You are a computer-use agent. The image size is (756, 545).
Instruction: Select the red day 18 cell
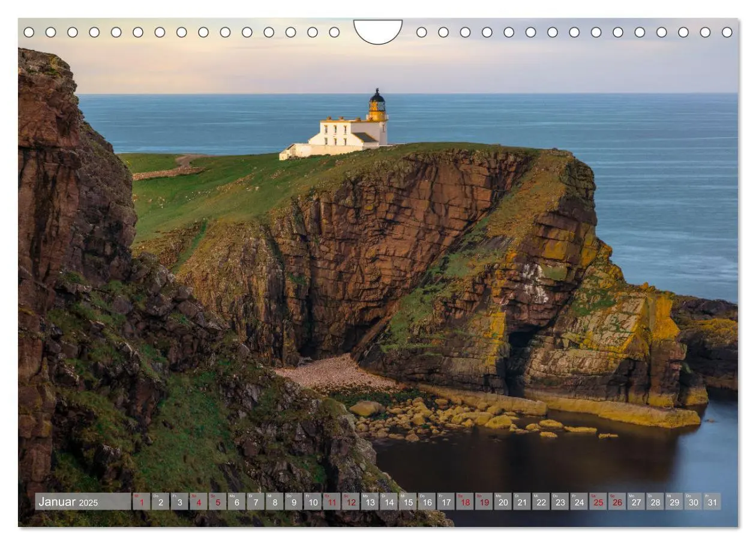[x=464, y=502]
